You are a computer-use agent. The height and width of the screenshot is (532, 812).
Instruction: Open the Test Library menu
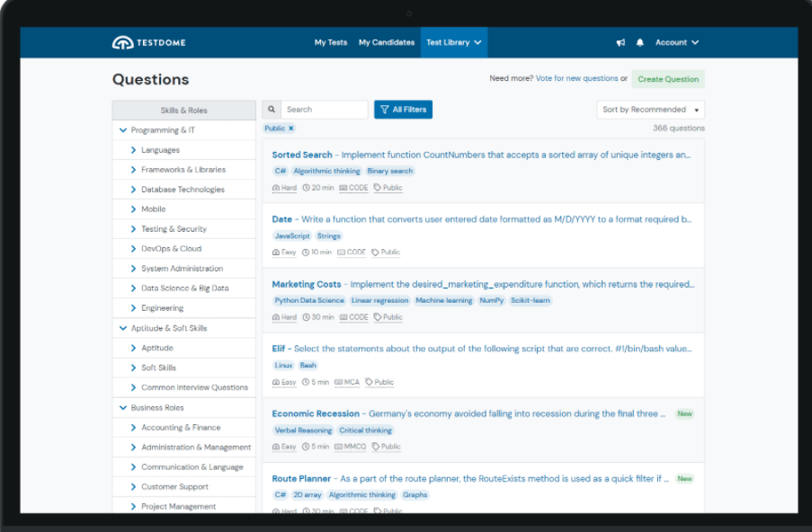tap(453, 42)
